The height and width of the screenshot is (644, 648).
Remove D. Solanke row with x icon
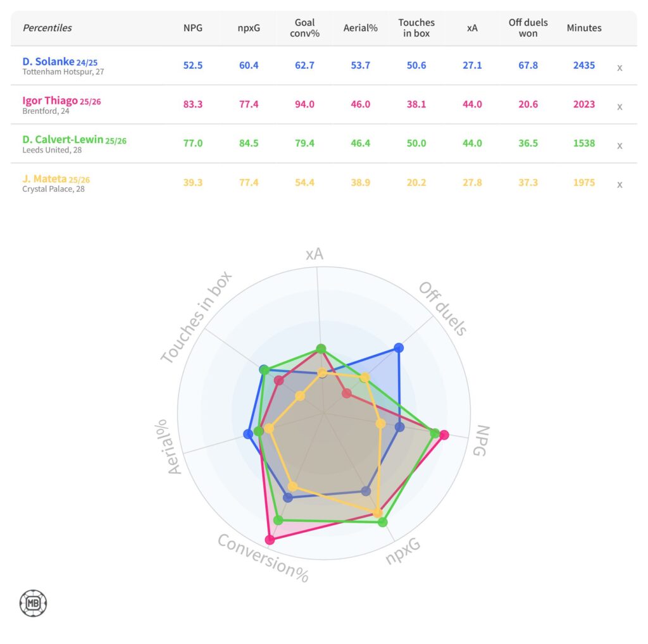point(620,68)
